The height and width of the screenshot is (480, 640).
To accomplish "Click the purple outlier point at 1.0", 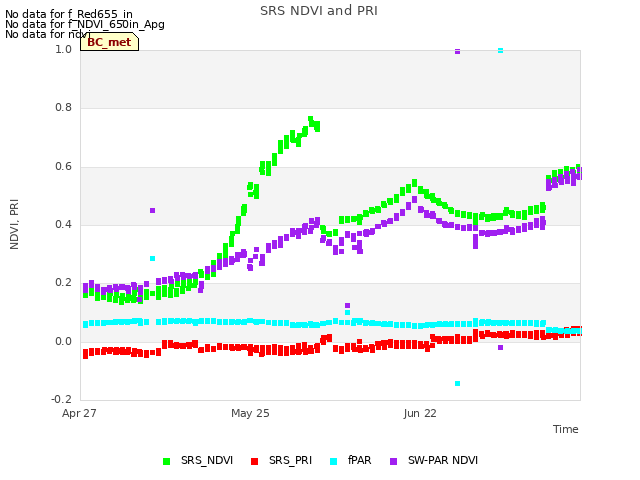I will 458,51.
